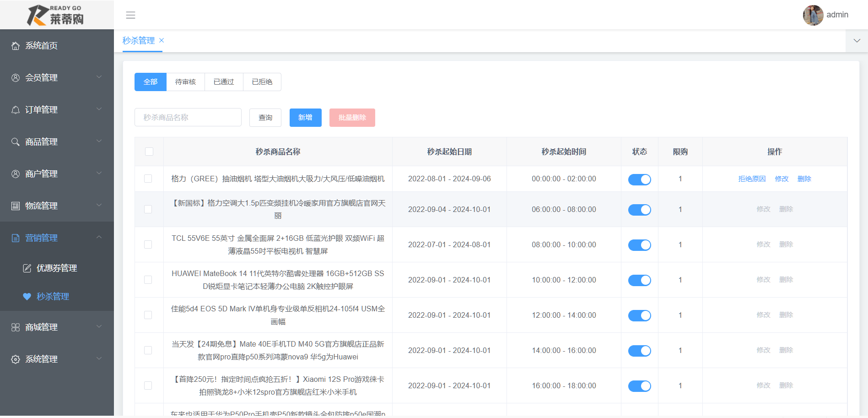
Task: Check the 格力(GREE)抽油烟机 row checkbox
Action: click(148, 179)
